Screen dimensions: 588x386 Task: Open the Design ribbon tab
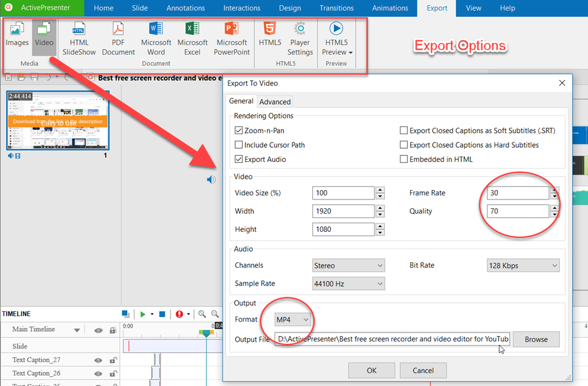[x=290, y=8]
